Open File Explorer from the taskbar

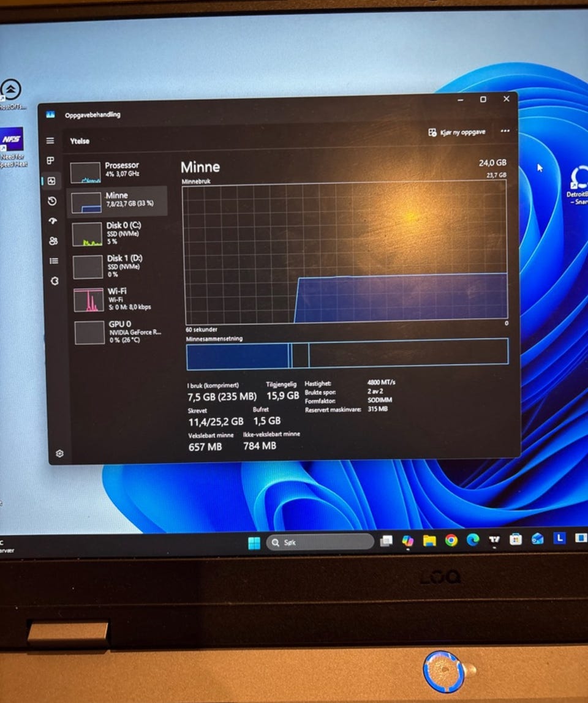coord(429,541)
